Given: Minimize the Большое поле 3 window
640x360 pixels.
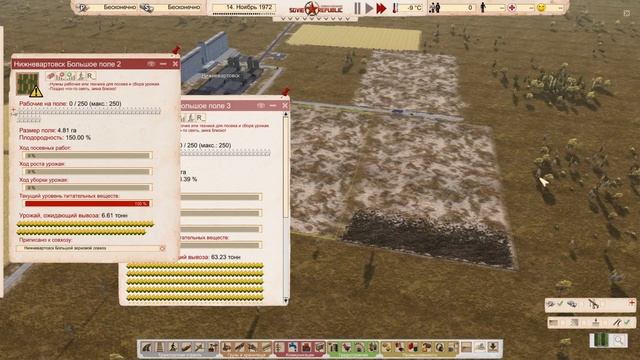Looking at the screenshot, I should click(273, 106).
